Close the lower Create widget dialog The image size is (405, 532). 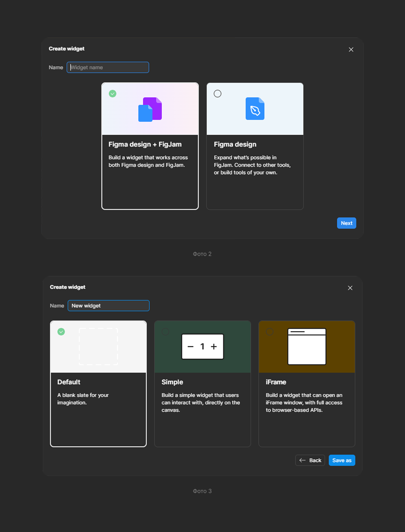coord(350,288)
